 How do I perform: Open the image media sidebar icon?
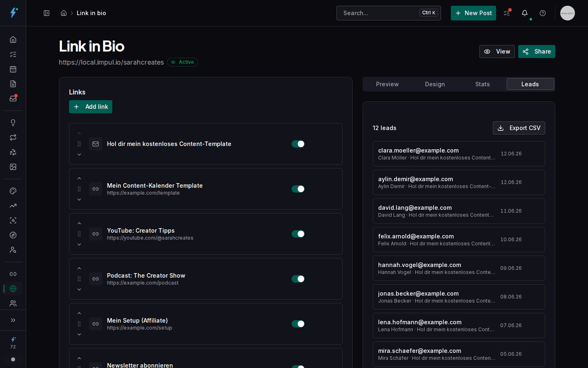click(x=13, y=167)
